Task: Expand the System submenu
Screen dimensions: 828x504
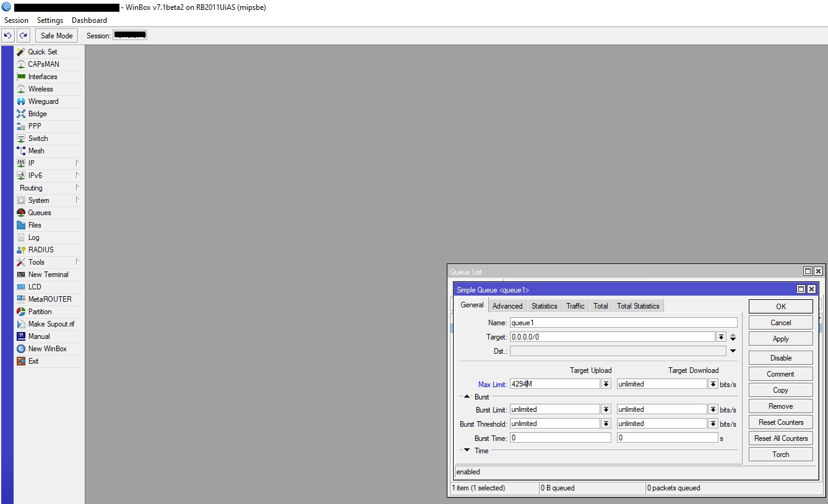Action: (50, 200)
